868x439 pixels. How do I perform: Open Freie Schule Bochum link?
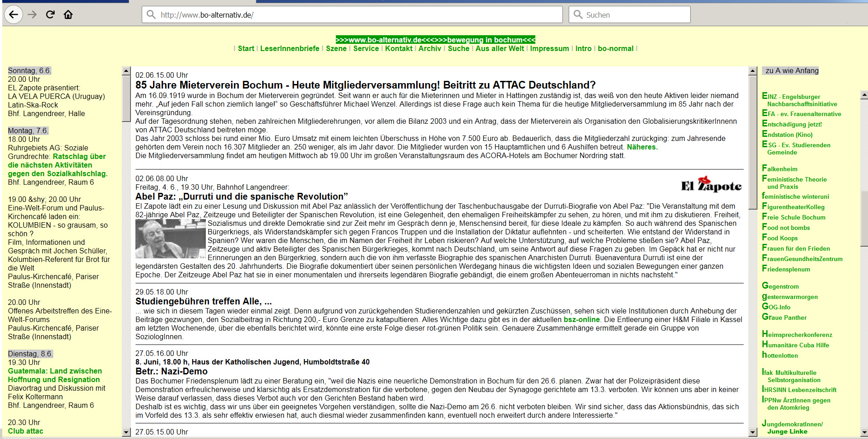[794, 217]
